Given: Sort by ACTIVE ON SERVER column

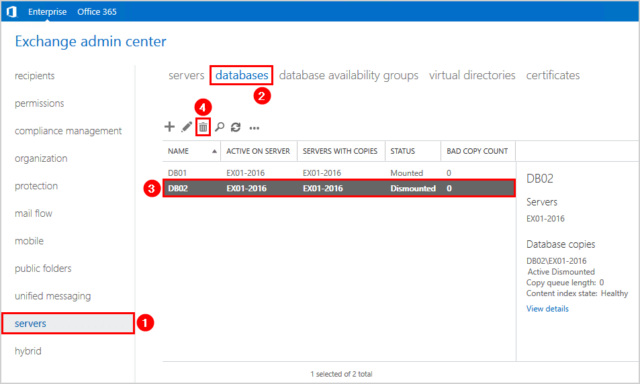Looking at the screenshot, I should coord(258,151).
